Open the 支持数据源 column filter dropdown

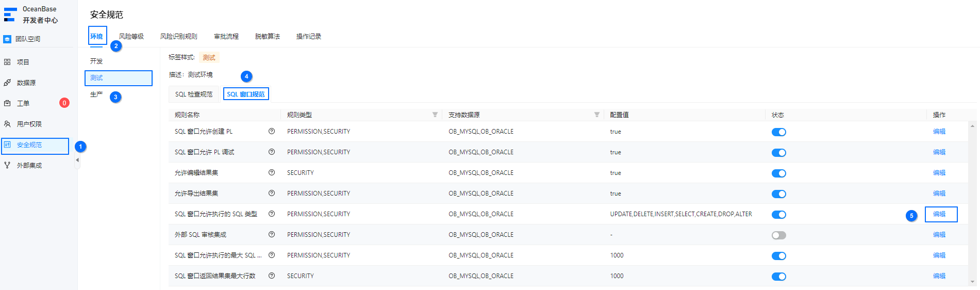click(597, 115)
